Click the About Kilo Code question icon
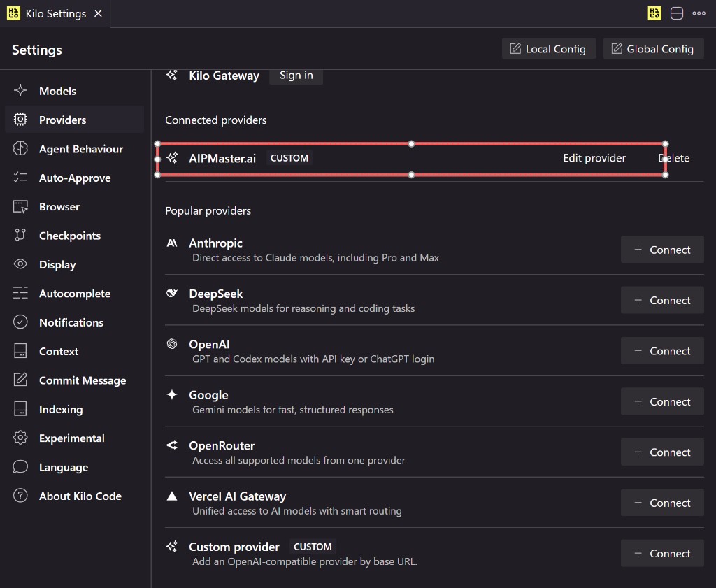This screenshot has width=716, height=588. [20, 495]
